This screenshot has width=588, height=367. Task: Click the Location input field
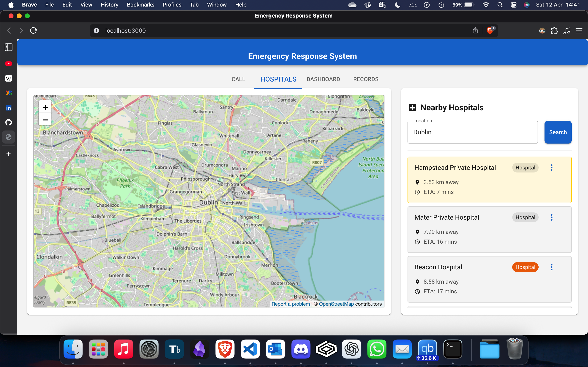(x=472, y=132)
